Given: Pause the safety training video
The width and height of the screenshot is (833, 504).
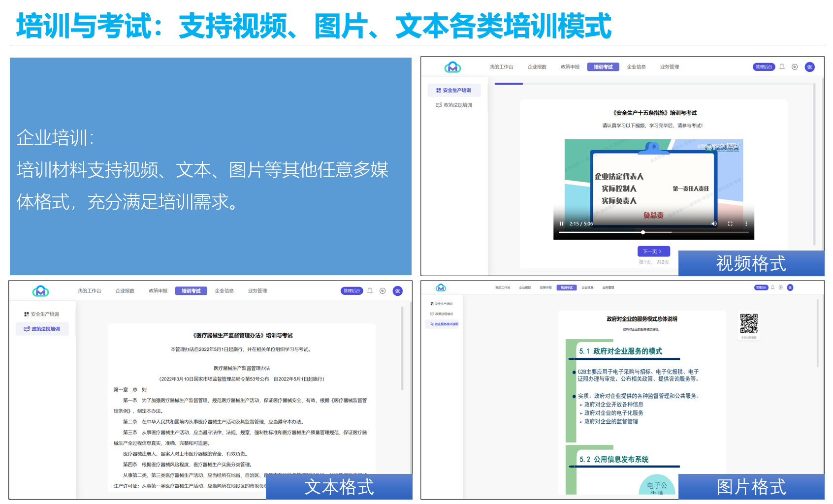Looking at the screenshot, I should click(x=561, y=223).
